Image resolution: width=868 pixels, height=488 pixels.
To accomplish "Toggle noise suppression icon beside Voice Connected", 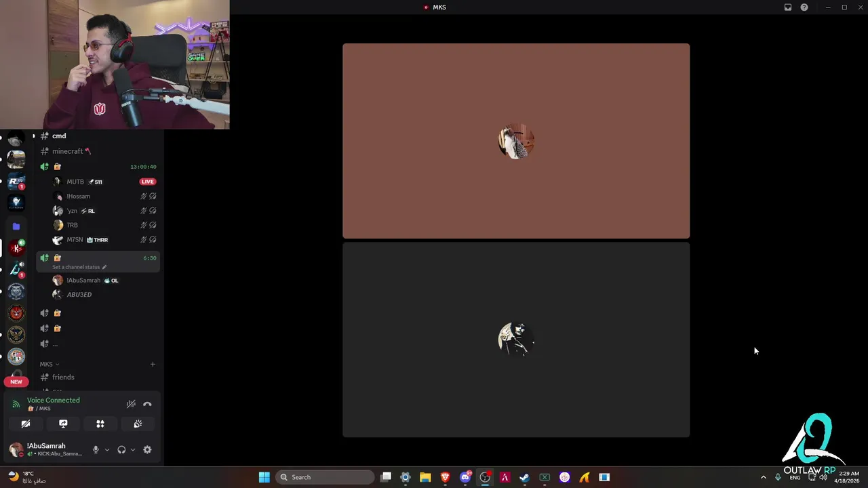I will click(131, 404).
